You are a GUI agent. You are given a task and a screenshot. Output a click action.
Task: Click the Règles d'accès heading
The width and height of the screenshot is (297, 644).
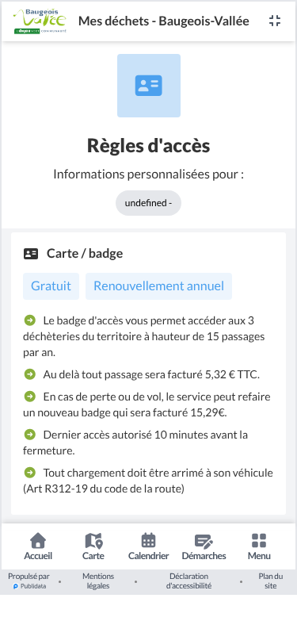(x=149, y=146)
